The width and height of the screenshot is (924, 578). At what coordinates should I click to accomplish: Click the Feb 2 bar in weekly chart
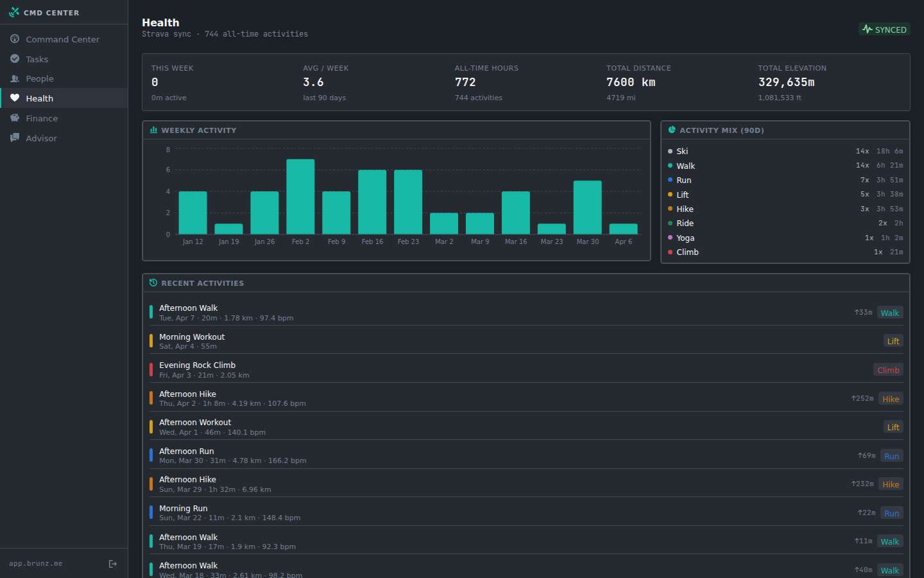[300, 197]
